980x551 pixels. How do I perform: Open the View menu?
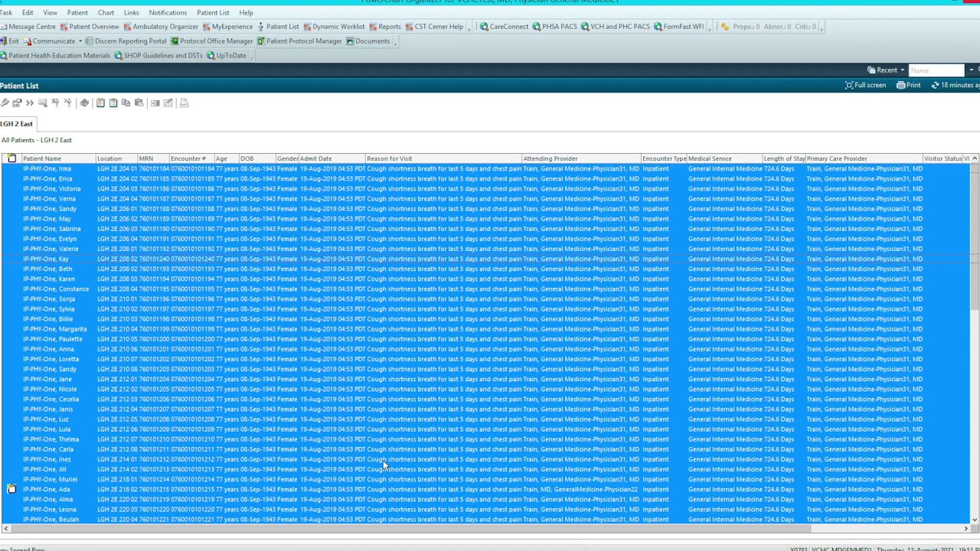[50, 13]
